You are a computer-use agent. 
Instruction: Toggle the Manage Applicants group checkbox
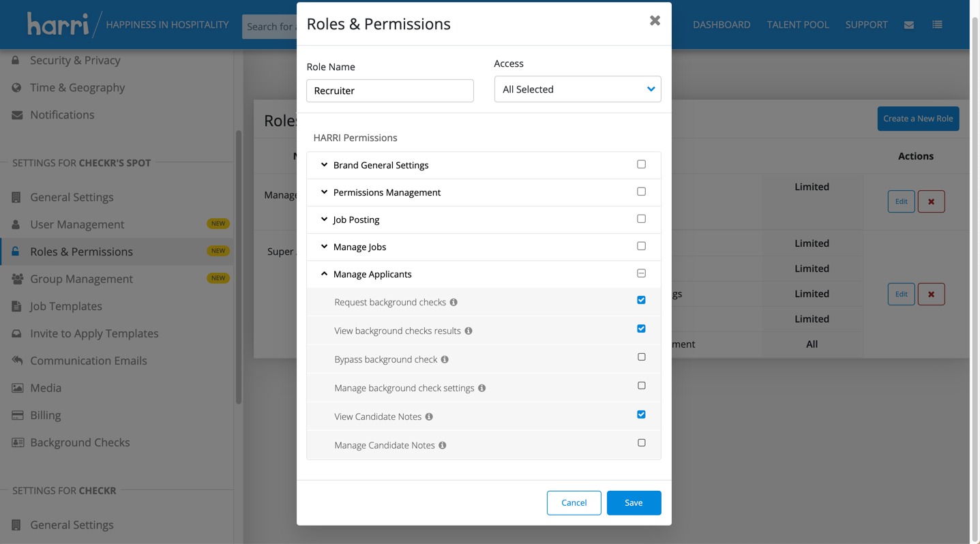coord(641,273)
